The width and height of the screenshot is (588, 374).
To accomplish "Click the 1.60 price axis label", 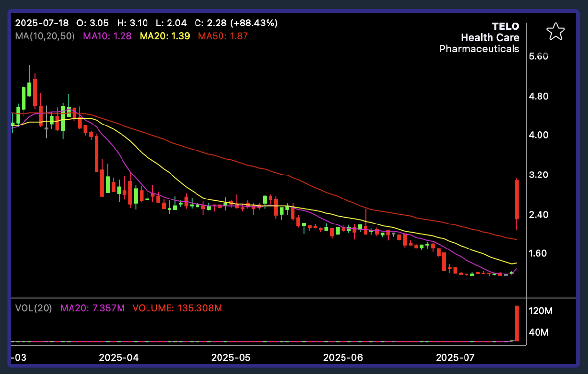I will (x=539, y=254).
